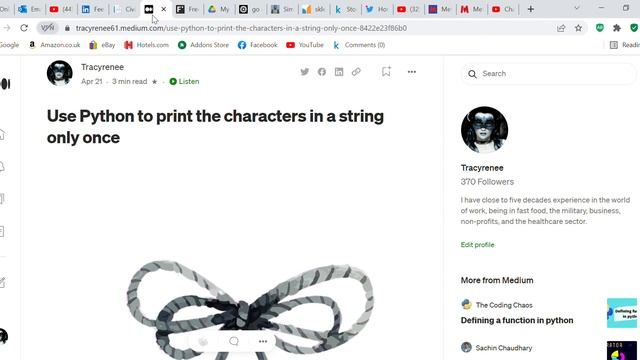The width and height of the screenshot is (640, 360).
Task: Open three-dot menu in floating bar
Action: (263, 341)
